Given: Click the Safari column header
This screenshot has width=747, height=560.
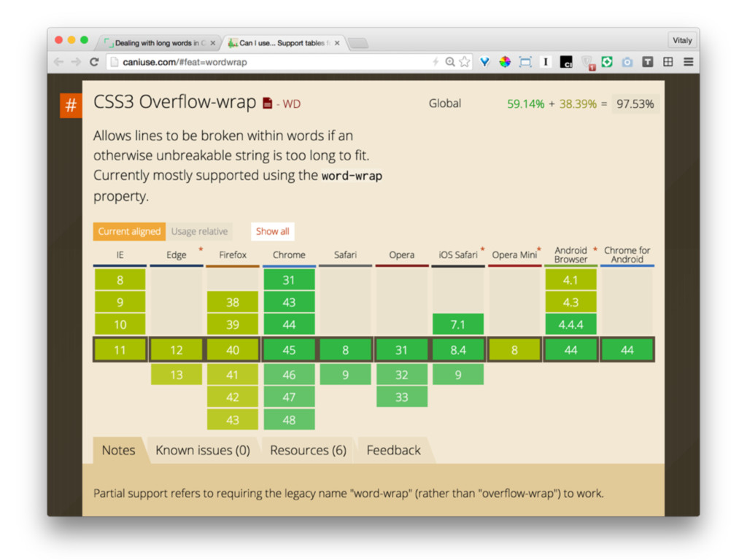Looking at the screenshot, I should click(345, 254).
